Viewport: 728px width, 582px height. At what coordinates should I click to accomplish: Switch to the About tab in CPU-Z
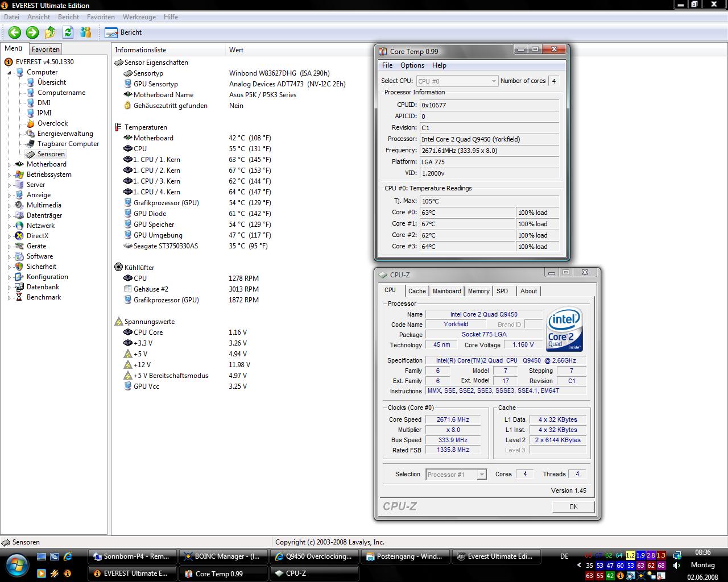click(x=528, y=291)
